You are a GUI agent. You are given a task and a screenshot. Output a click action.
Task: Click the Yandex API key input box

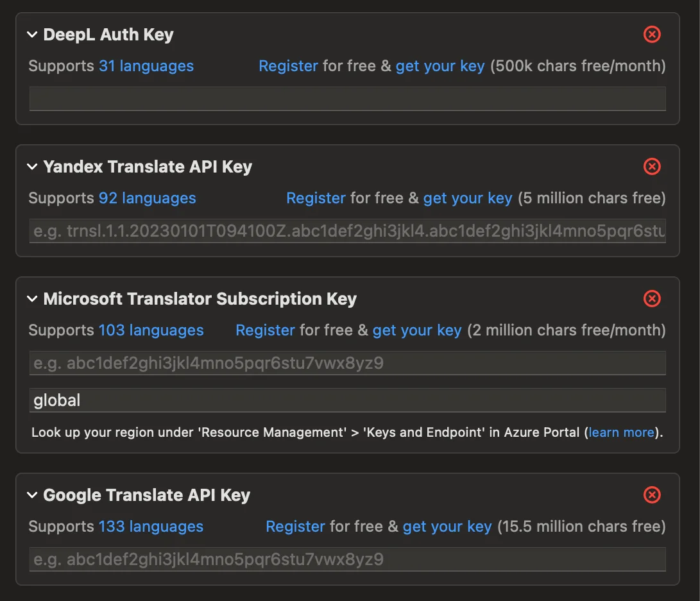tap(346, 231)
